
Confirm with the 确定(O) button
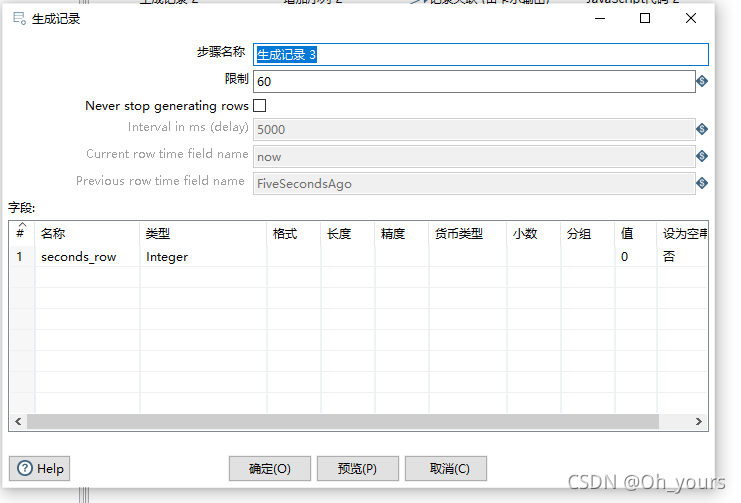(x=270, y=468)
